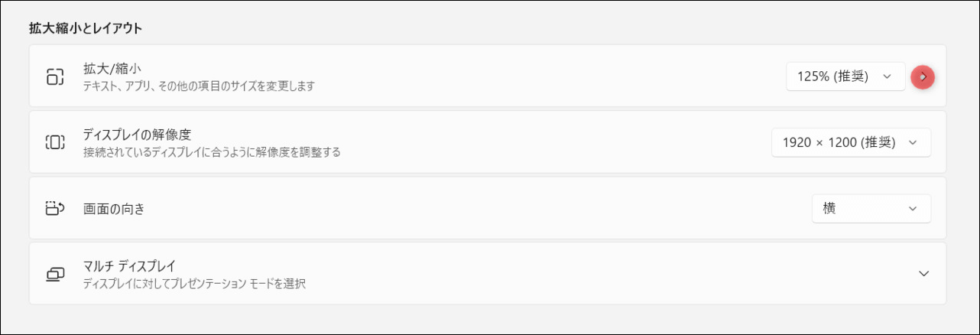This screenshot has height=335, width=980.
Task: Click the 拡大縮小とレイアウト section heading
Action: [86, 28]
